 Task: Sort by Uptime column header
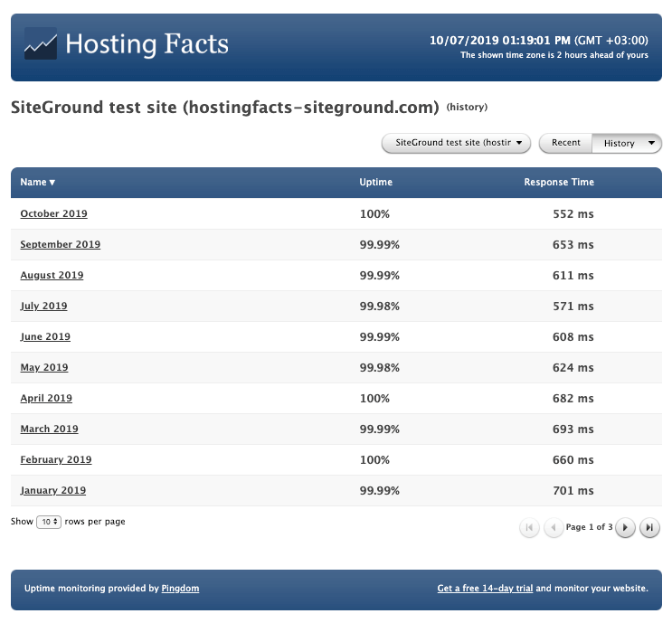(375, 182)
